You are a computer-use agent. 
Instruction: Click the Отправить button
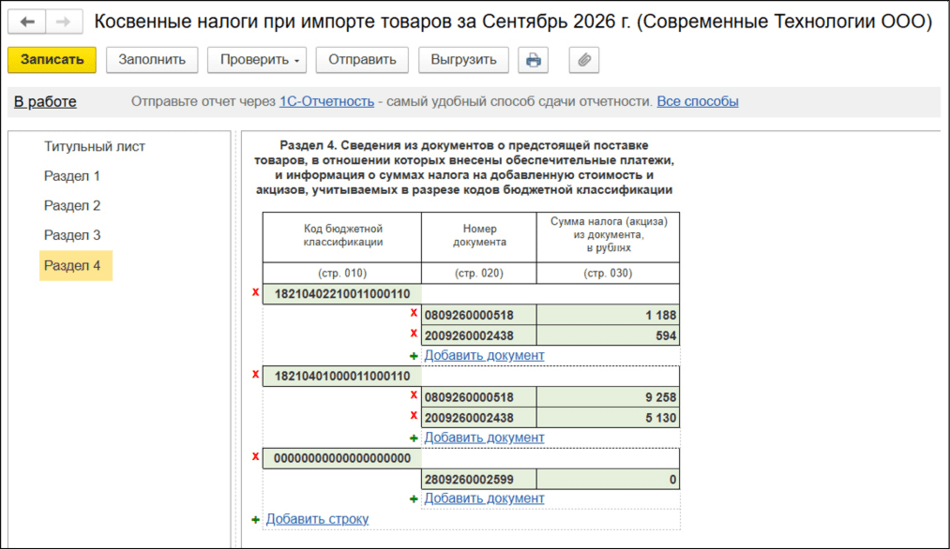point(362,60)
